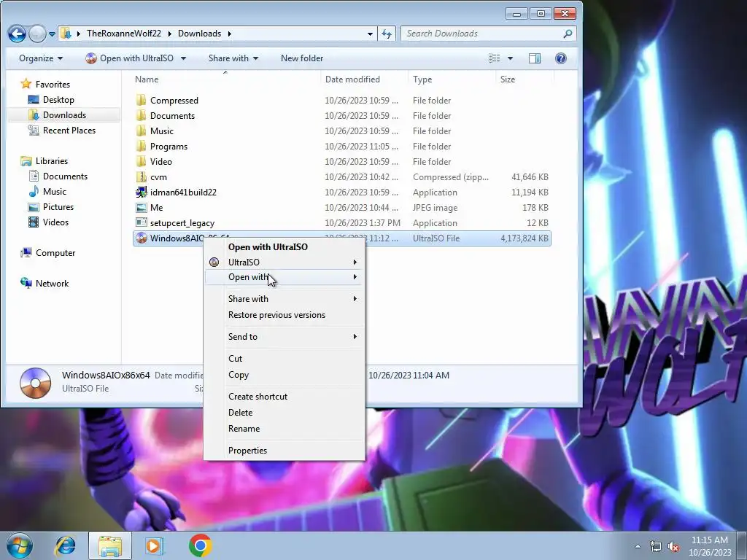Choose Restore previous versions
Image resolution: width=747 pixels, height=560 pixels.
285,315
